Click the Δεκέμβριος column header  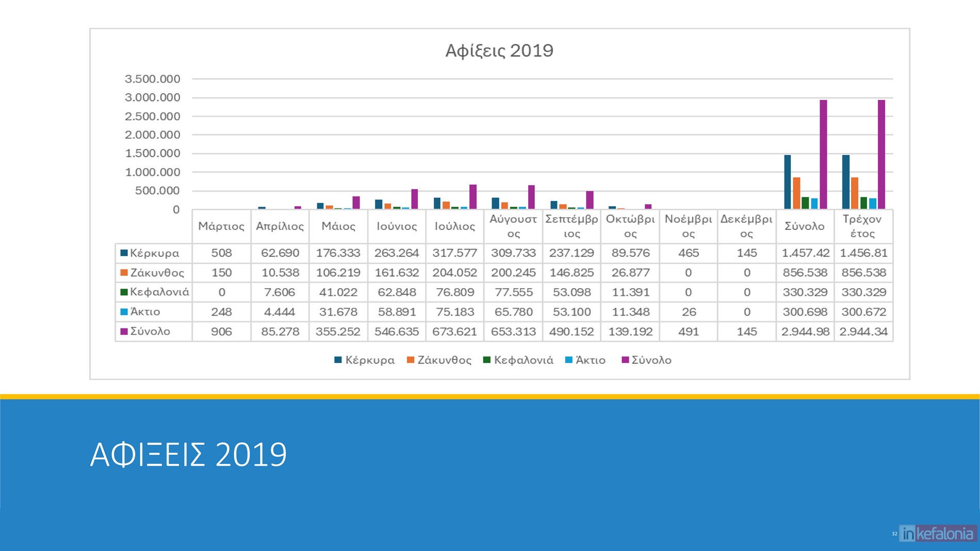[747, 226]
